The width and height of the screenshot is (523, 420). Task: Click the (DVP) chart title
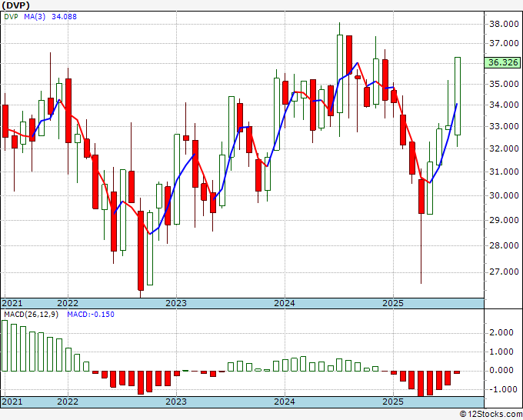(15, 5)
